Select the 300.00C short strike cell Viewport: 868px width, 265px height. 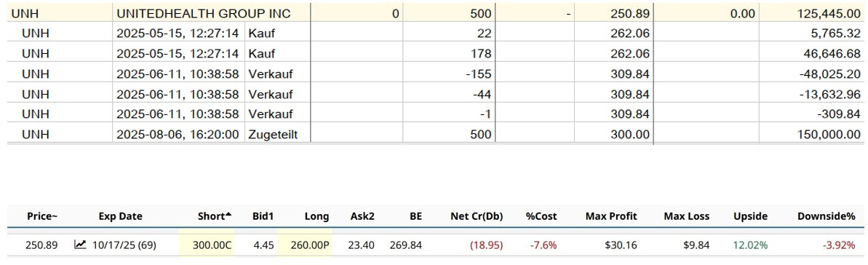[207, 245]
